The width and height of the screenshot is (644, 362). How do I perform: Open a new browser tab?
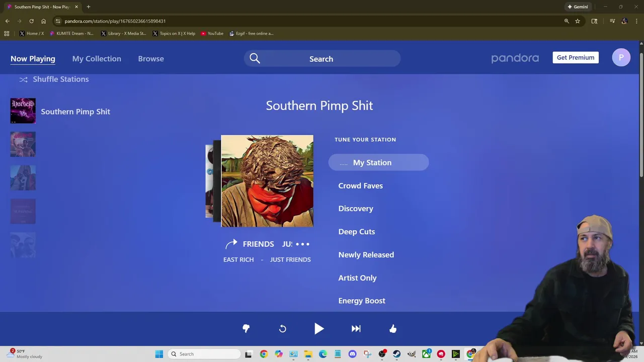pyautogui.click(x=88, y=7)
